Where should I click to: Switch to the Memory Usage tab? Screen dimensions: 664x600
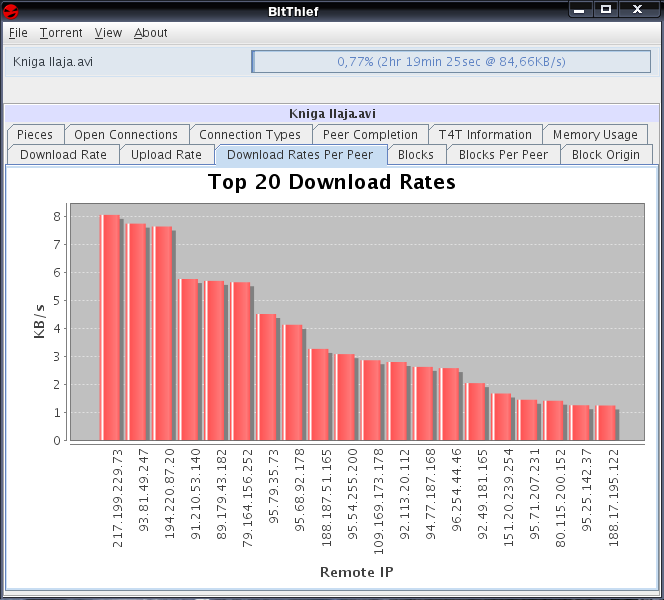pos(595,135)
